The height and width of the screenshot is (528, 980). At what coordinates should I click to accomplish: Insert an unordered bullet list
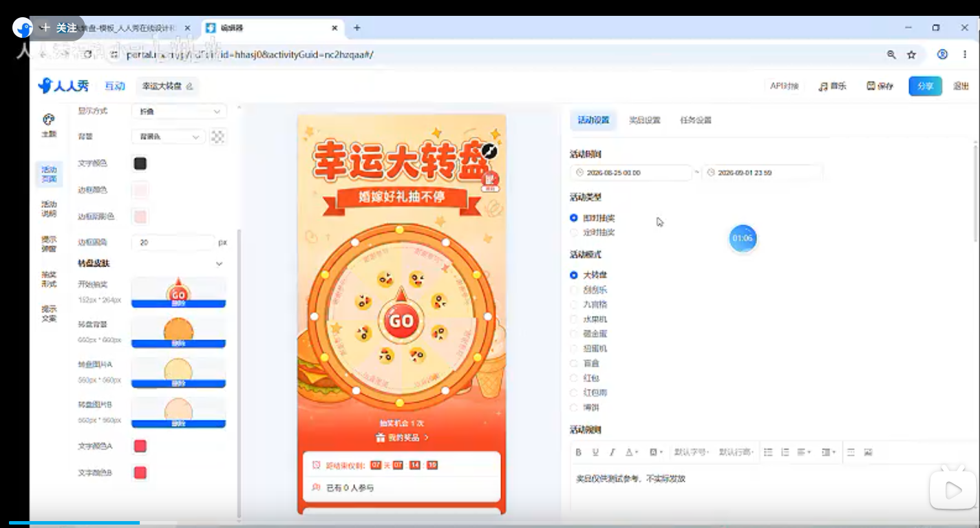point(768,452)
